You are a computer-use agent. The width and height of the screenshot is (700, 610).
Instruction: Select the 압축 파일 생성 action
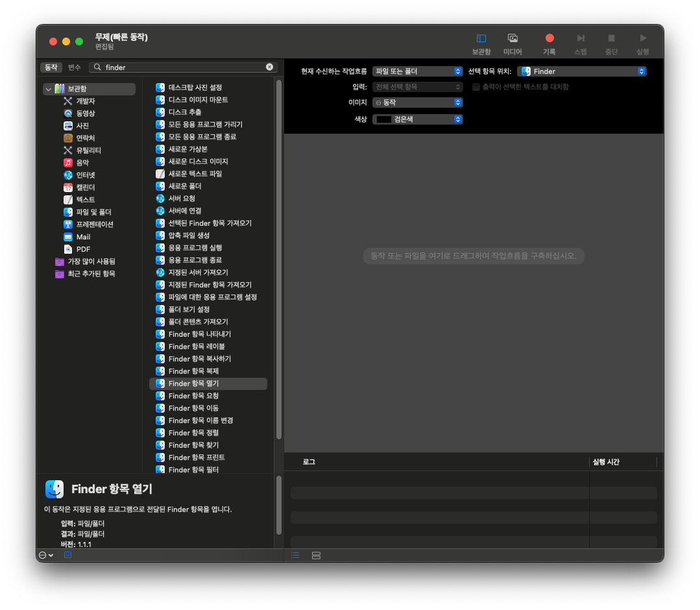(x=189, y=236)
